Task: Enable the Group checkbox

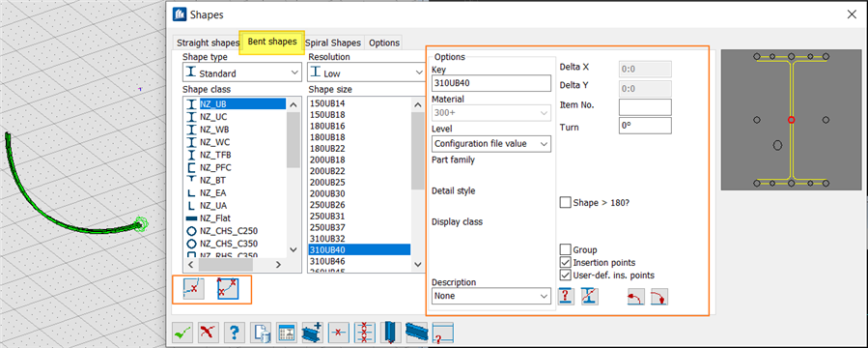Action: click(565, 250)
